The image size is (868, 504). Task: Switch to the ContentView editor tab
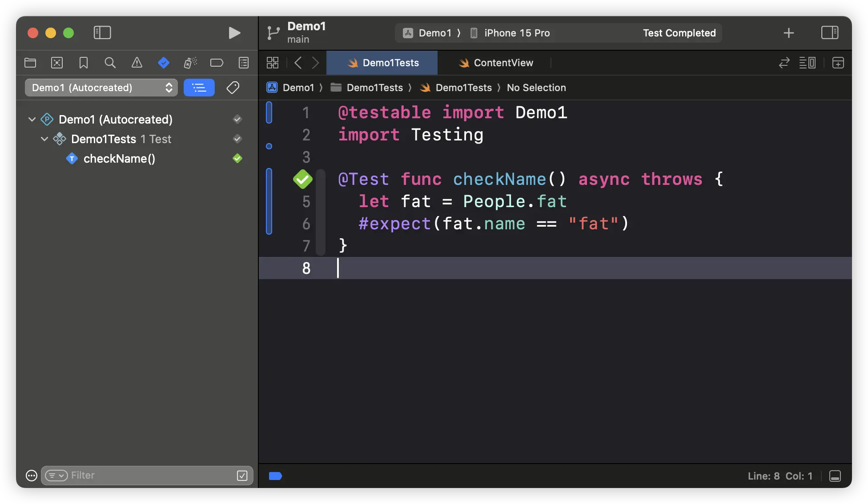click(x=495, y=63)
